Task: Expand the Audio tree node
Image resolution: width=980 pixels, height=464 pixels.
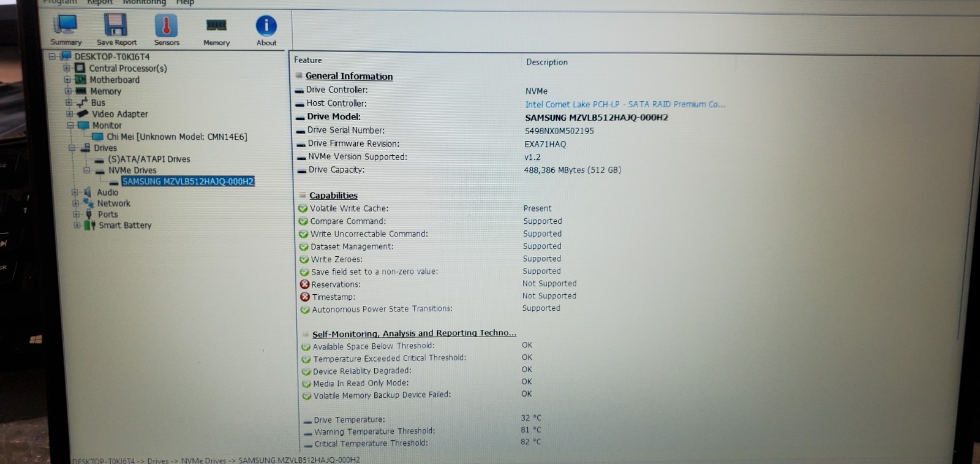Action: click(75, 192)
